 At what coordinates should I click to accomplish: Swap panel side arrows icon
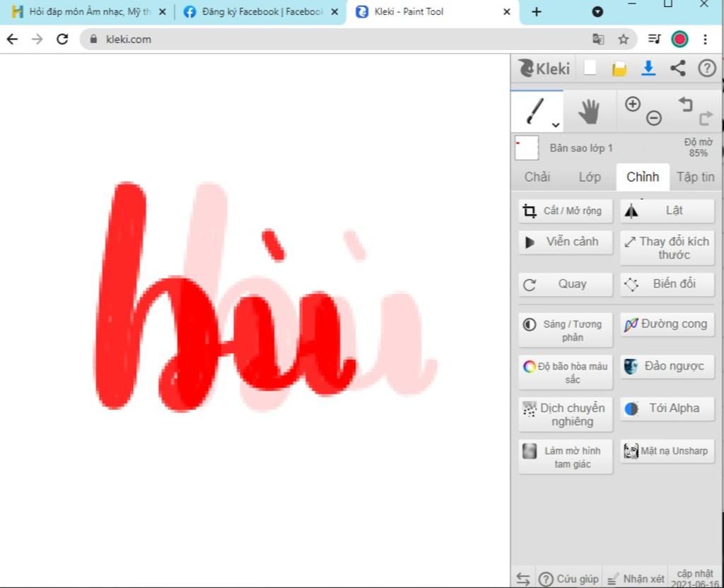(x=523, y=578)
